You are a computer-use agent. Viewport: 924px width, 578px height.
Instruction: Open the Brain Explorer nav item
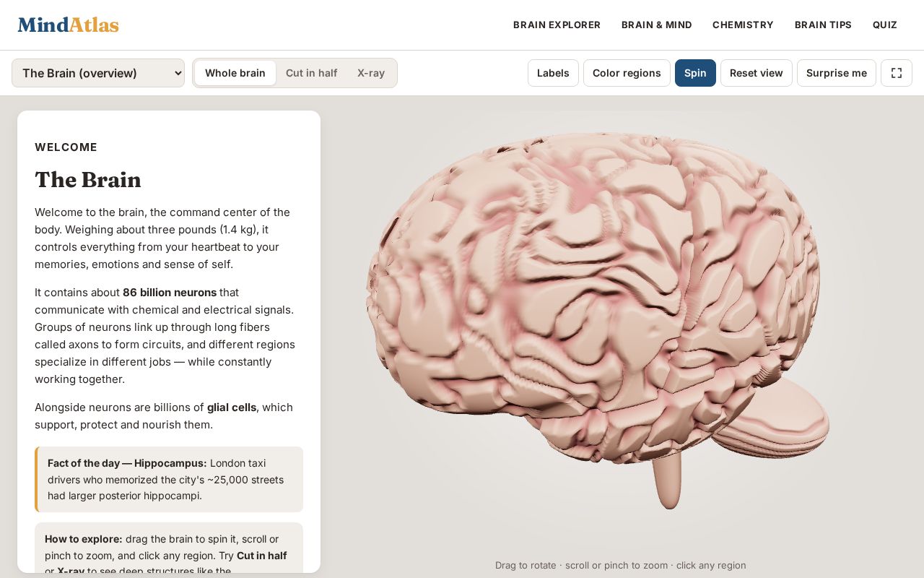557,25
